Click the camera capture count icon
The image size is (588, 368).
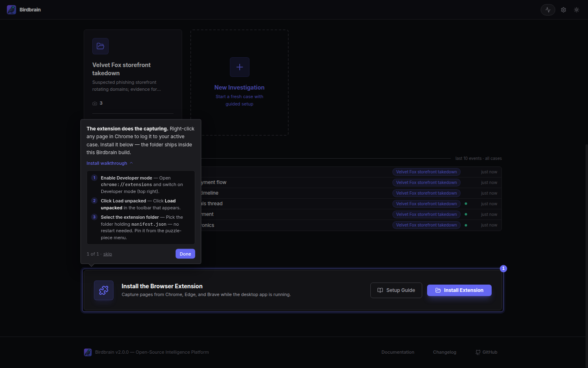pos(95,103)
